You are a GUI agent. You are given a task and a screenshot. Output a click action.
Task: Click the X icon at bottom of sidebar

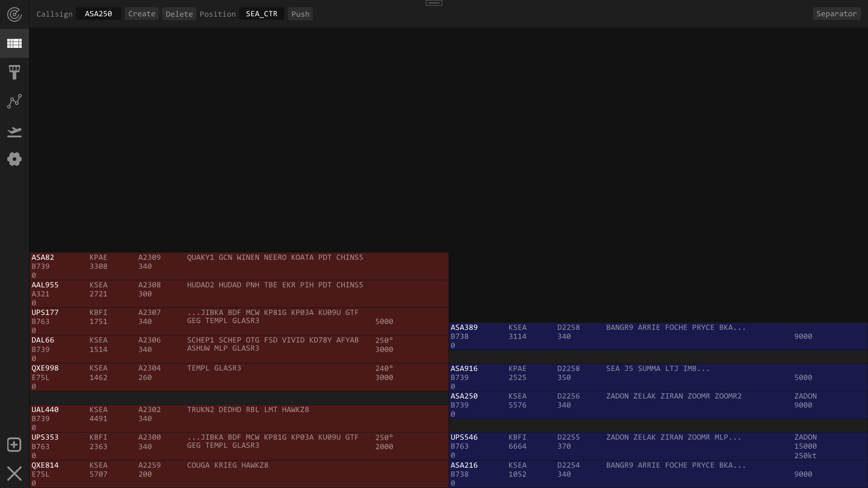pyautogui.click(x=14, y=473)
